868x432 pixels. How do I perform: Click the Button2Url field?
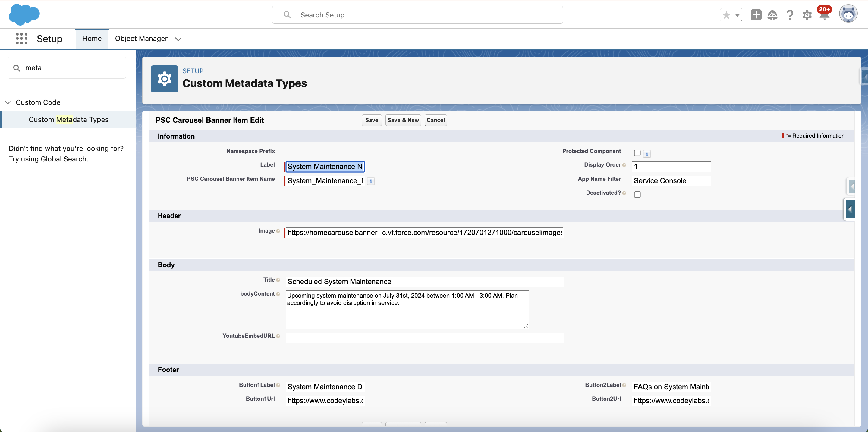click(671, 401)
